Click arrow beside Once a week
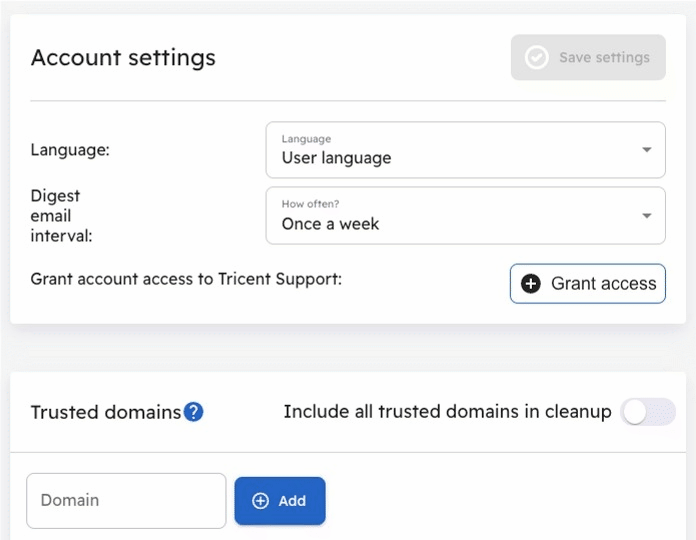This screenshot has width=696, height=540. tap(647, 216)
